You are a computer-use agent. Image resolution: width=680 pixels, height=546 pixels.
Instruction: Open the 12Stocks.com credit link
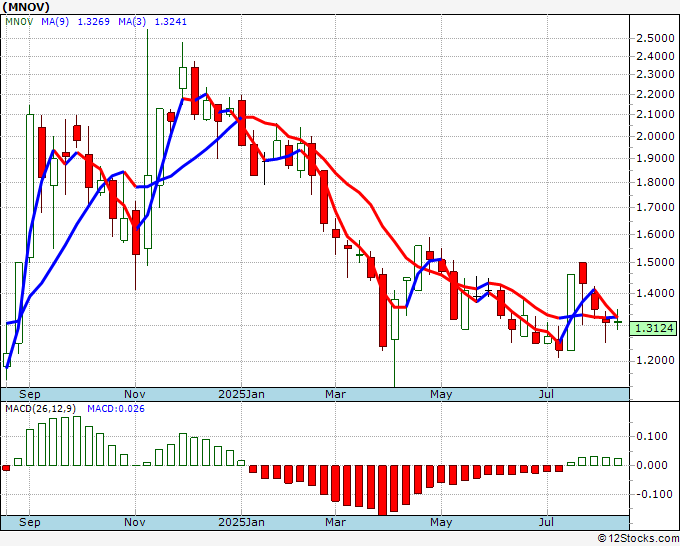click(638, 539)
